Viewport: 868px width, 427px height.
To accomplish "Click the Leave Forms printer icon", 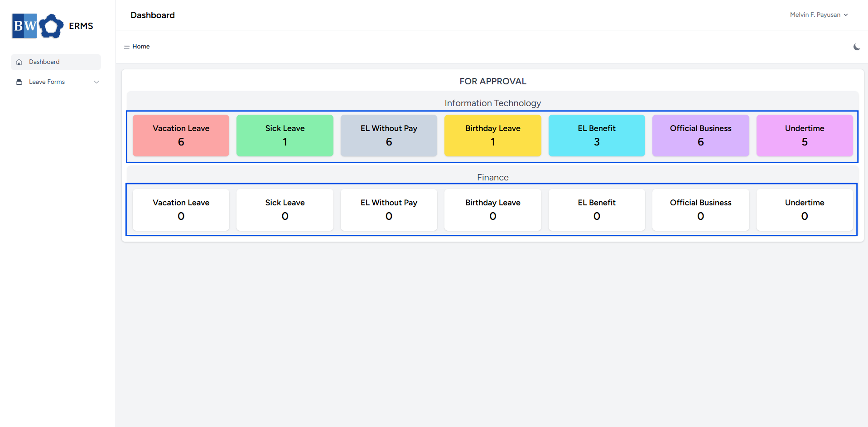I will point(19,82).
